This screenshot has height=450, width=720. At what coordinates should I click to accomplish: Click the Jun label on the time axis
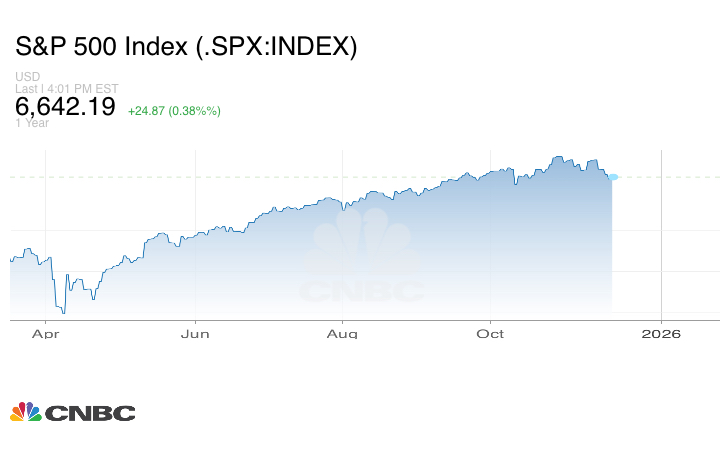(x=195, y=333)
